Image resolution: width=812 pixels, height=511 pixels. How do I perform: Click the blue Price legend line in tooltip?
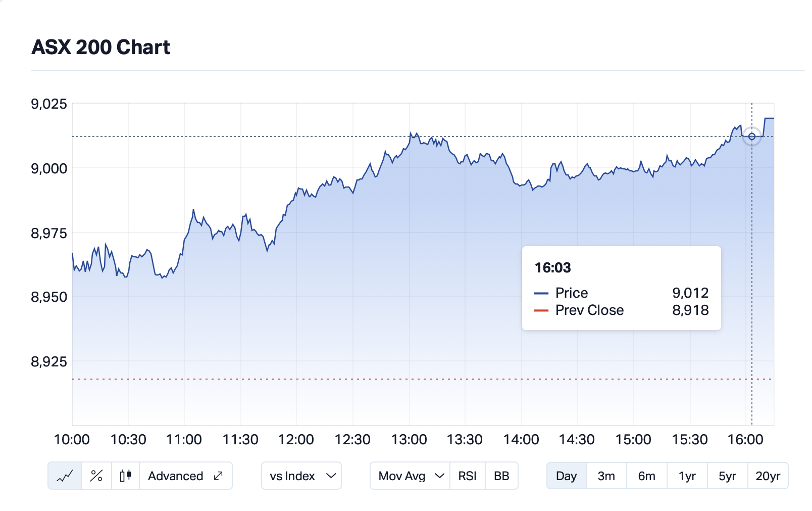[542, 293]
